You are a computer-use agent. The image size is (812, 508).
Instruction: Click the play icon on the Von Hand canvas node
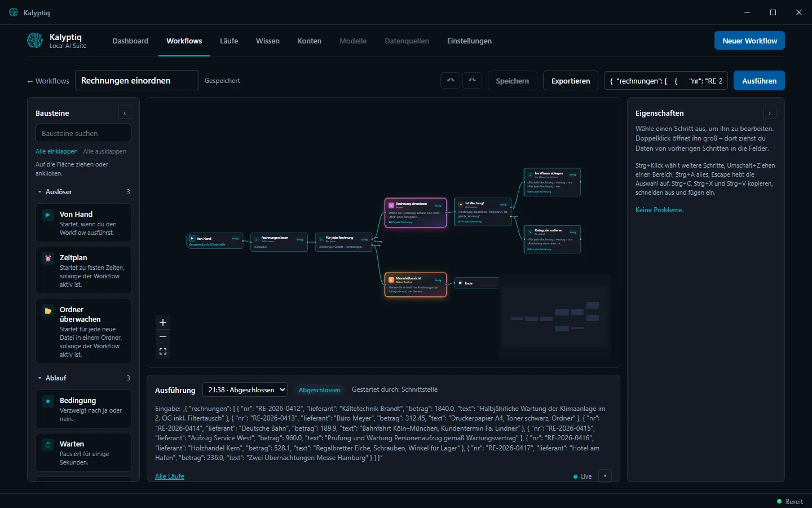pyautogui.click(x=192, y=239)
